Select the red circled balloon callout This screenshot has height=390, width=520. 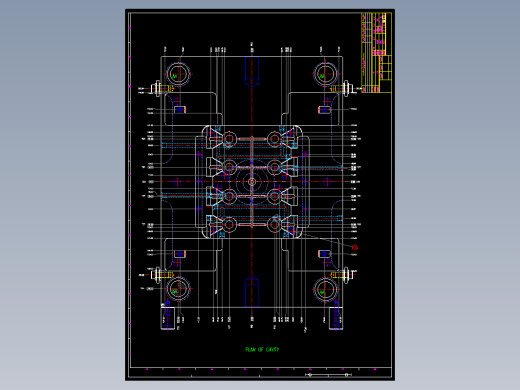[355, 247]
